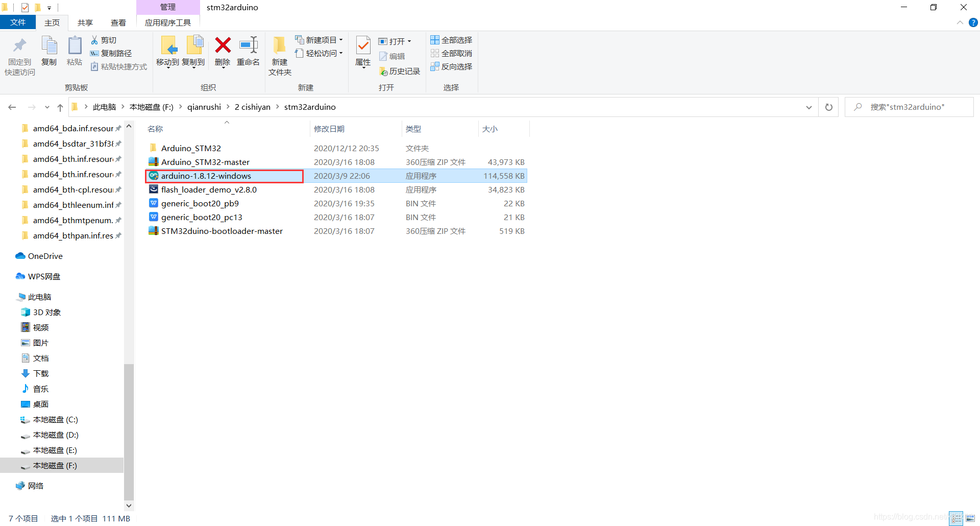Expand path chevron after 此电脑

[123, 107]
